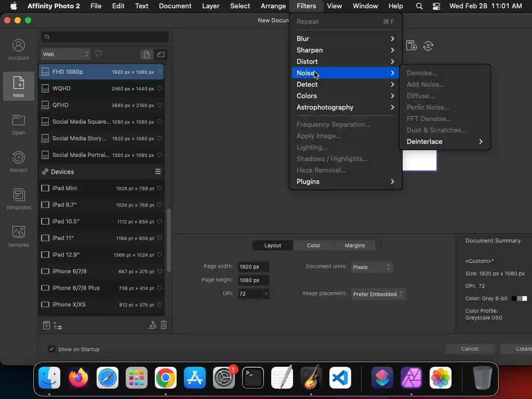Screen dimensions: 532x399
Task: Open the Account section in sidebar
Action: (18, 49)
